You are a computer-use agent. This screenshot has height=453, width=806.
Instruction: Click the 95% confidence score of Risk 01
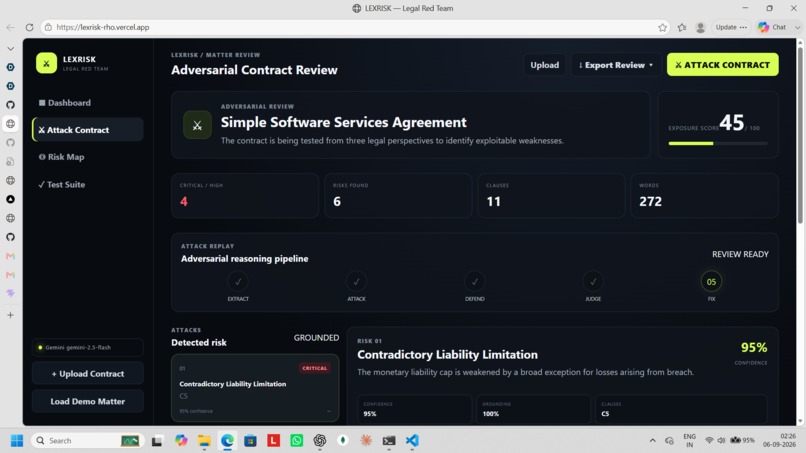pos(754,348)
